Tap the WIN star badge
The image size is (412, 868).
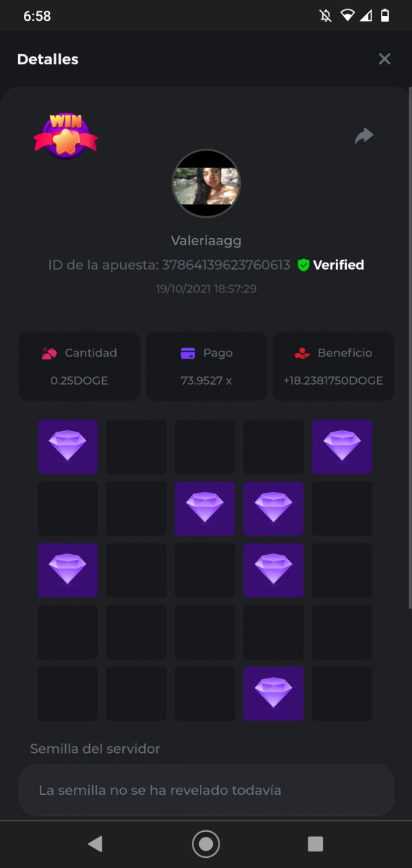[65, 135]
